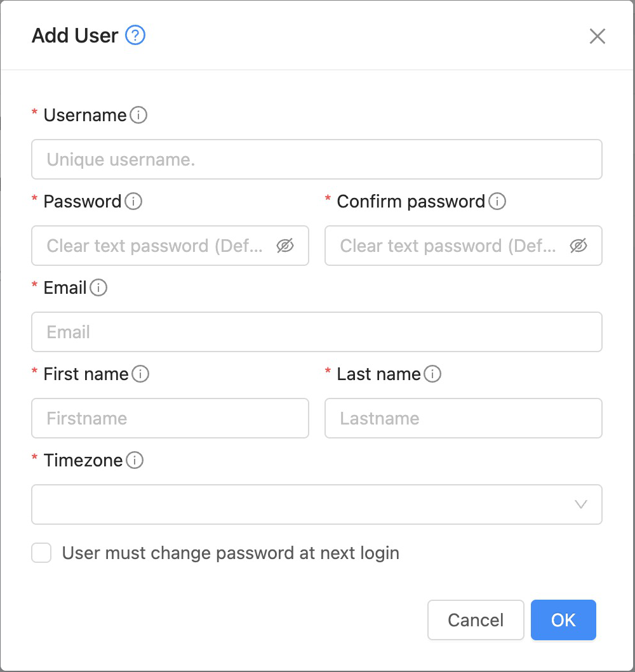Reveal the Confirm password field text

pyautogui.click(x=578, y=246)
